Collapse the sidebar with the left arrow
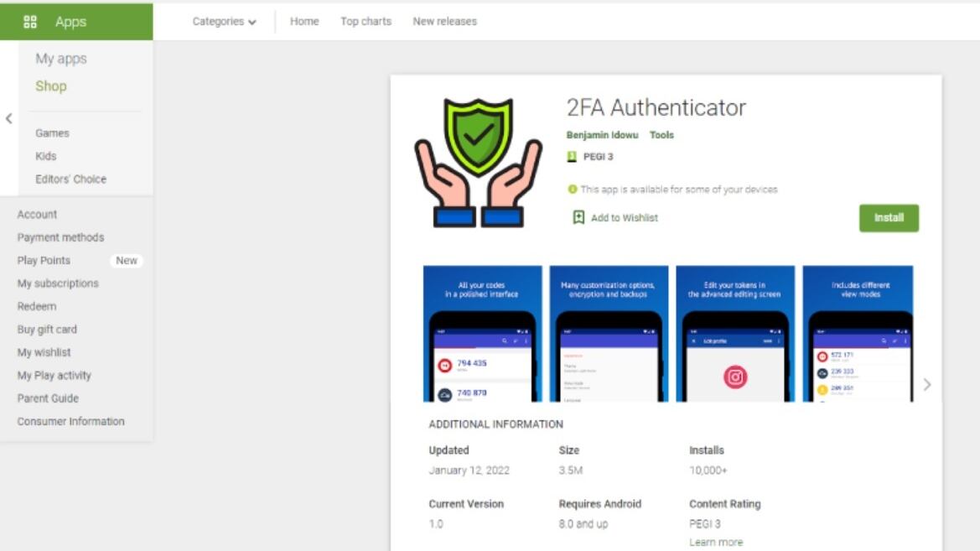Viewport: 980px width, 551px height. (8, 118)
